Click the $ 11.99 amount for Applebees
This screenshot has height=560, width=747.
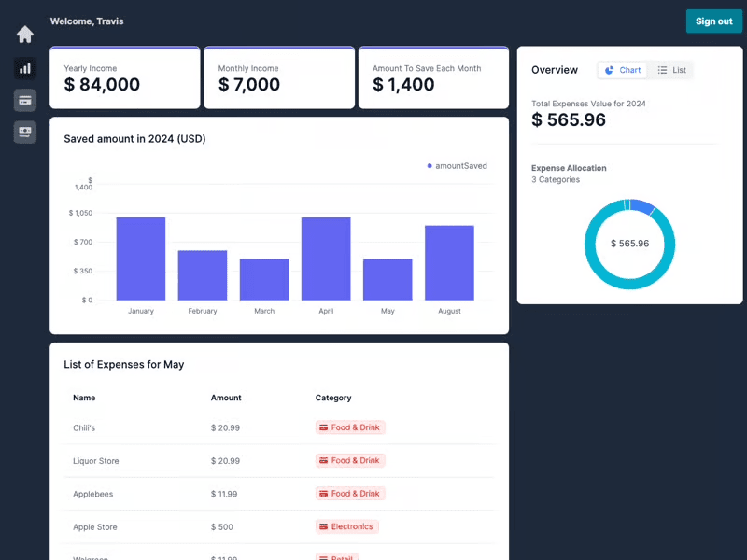pos(224,494)
